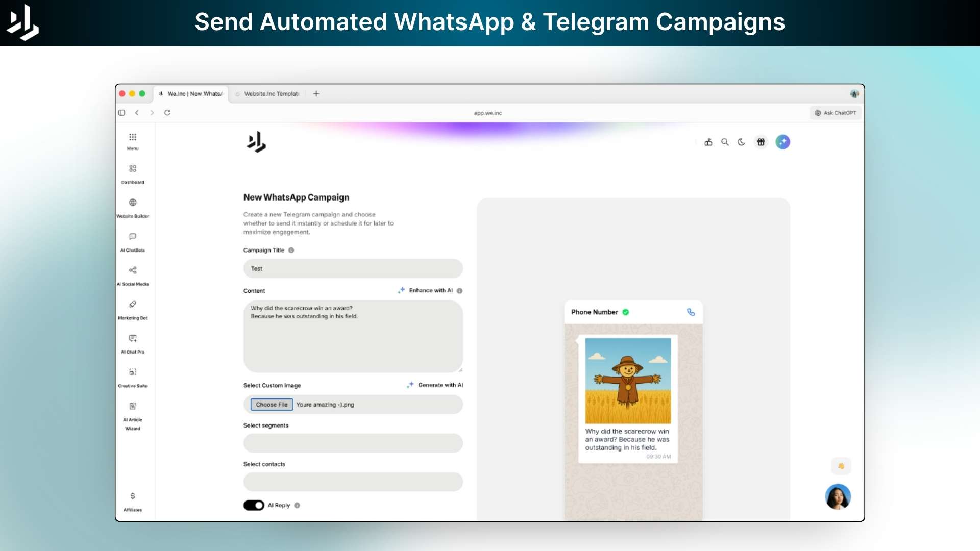Viewport: 980px width, 551px height.
Task: Click the phone call icon in preview
Action: pyautogui.click(x=691, y=312)
